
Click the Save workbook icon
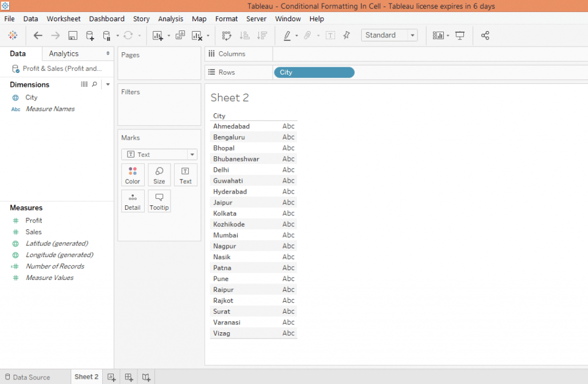click(x=73, y=36)
